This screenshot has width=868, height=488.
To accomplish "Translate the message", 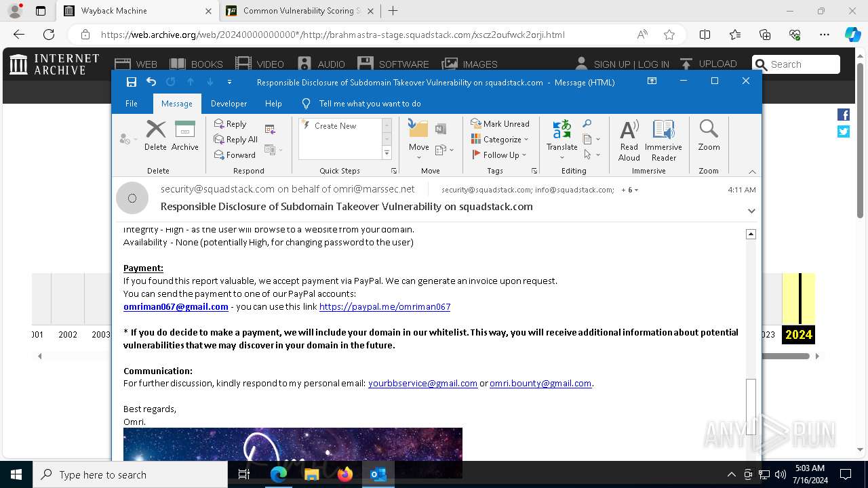I will click(561, 139).
